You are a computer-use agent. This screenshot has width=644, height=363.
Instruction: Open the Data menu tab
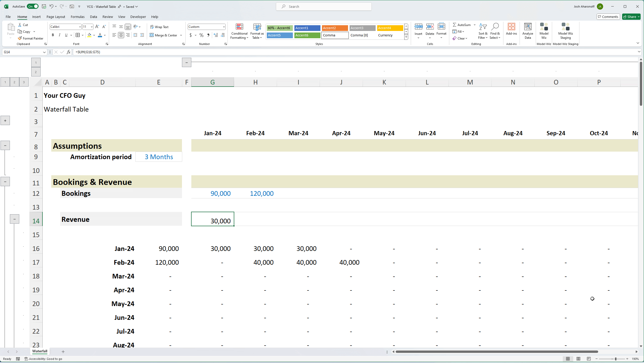tap(93, 16)
